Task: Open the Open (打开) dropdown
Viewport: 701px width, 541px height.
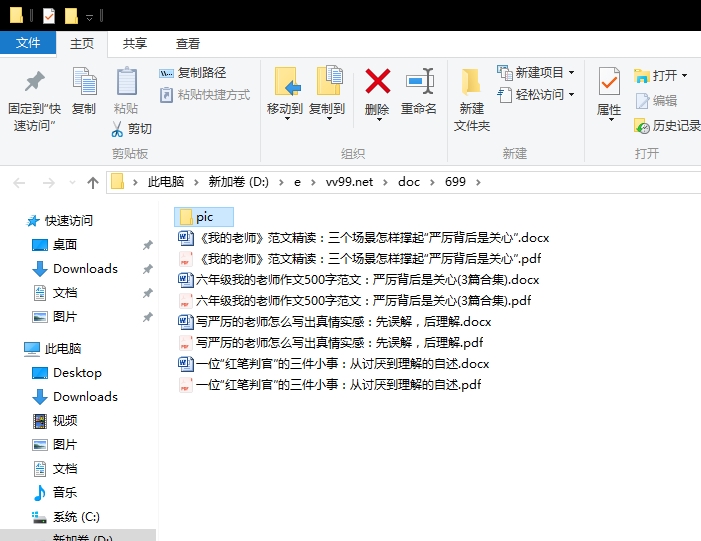Action: click(660, 76)
